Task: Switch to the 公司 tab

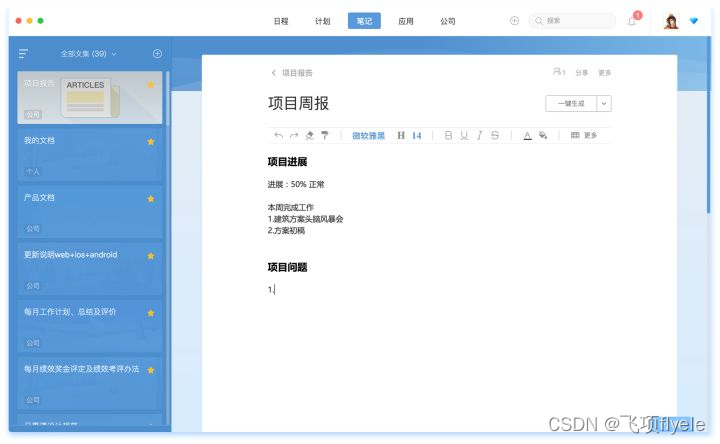Action: point(448,21)
